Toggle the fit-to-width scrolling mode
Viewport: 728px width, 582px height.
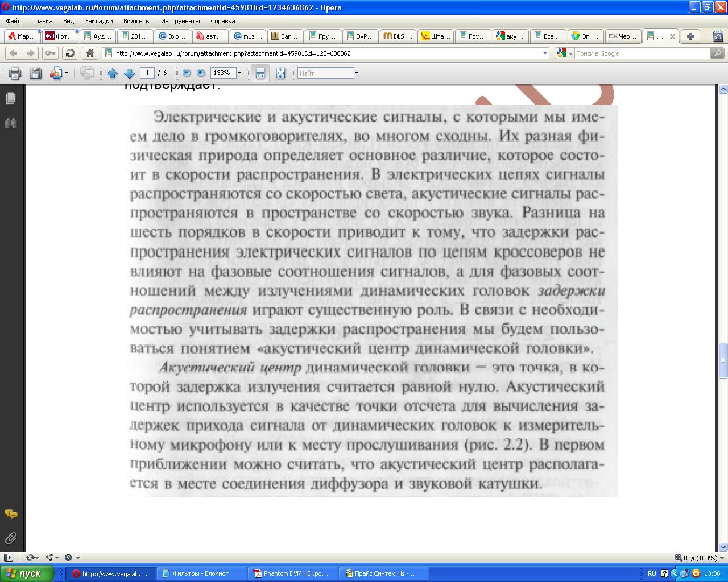tap(260, 73)
